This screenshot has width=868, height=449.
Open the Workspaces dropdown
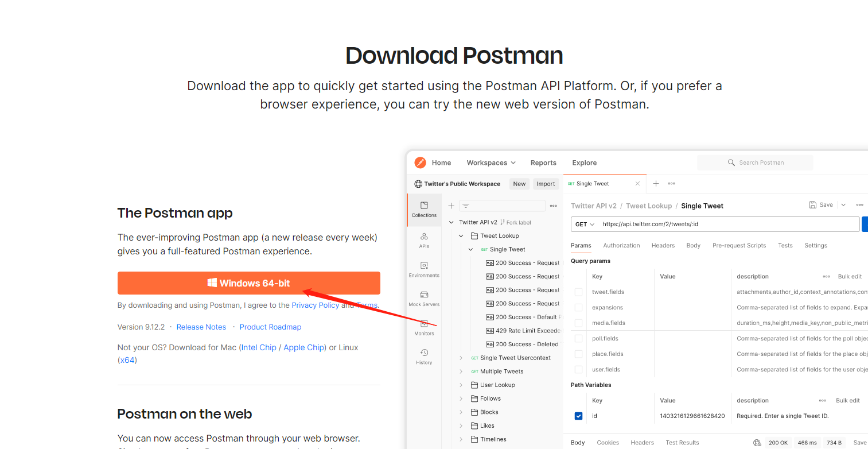click(491, 162)
